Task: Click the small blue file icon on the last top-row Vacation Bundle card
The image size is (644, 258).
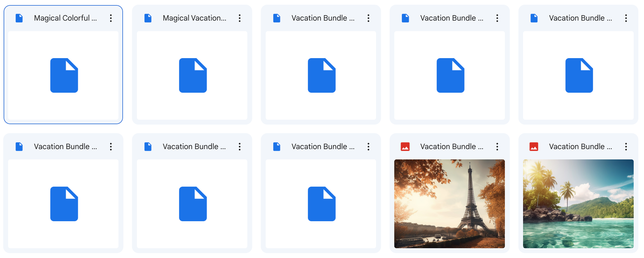Action: click(x=534, y=18)
